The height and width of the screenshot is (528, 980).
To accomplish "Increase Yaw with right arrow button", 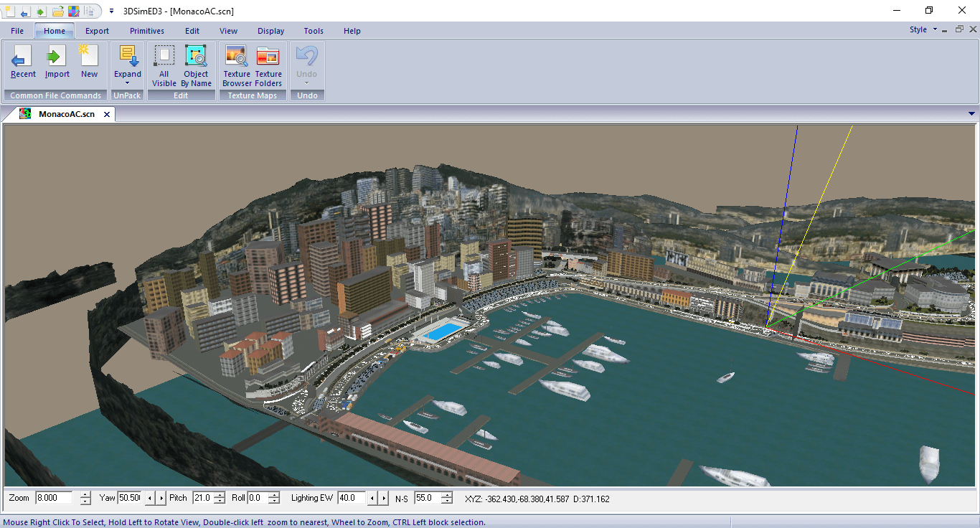I will pos(160,498).
